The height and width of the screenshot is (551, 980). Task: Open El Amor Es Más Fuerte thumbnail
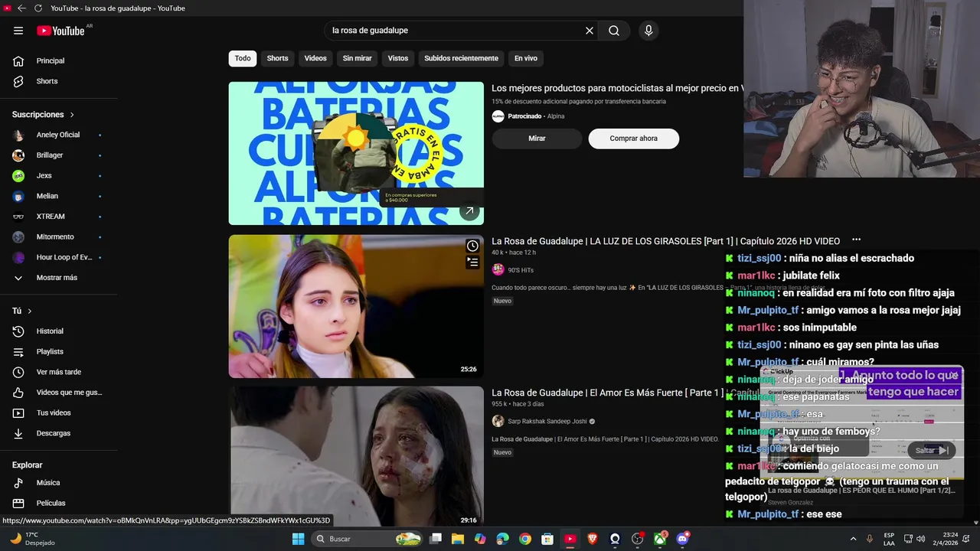pyautogui.click(x=356, y=456)
